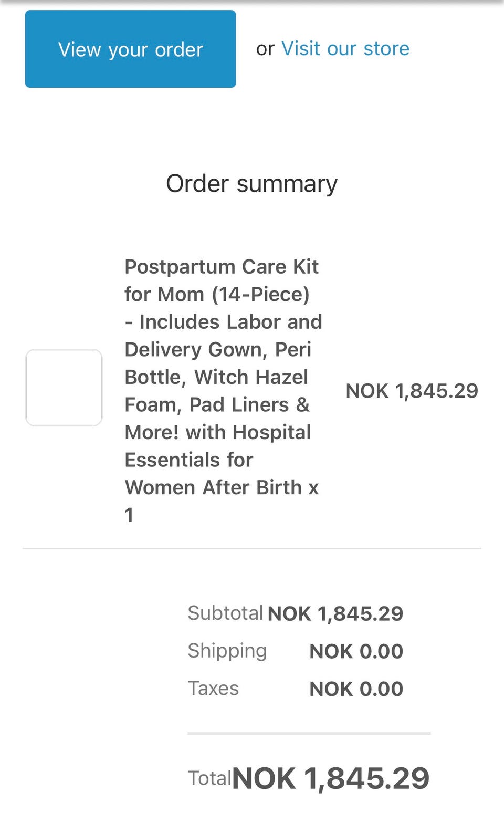Viewport: 504px width, 823px height.
Task: Click the quantity "1" ending the product name
Action: (129, 515)
